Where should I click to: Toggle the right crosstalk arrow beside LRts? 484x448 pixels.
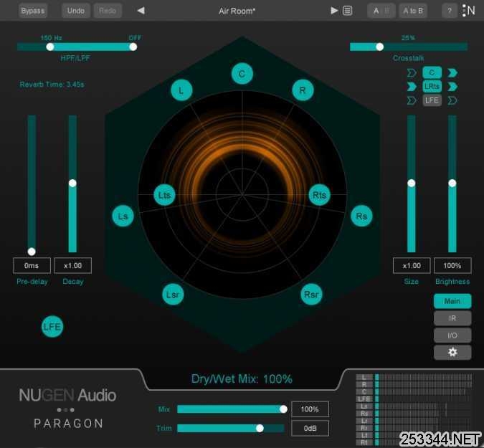click(x=452, y=87)
